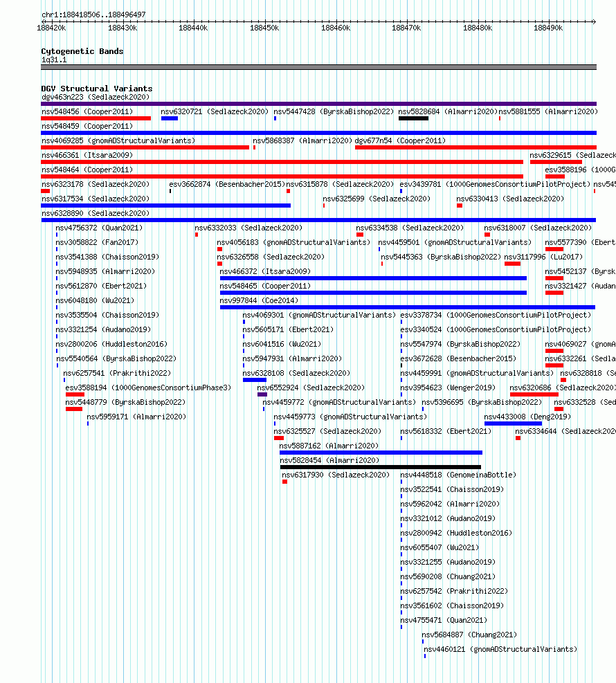The image size is (616, 683).
Task: Click the nsv548456 (Cooper2011) variant label
Action: click(x=87, y=111)
